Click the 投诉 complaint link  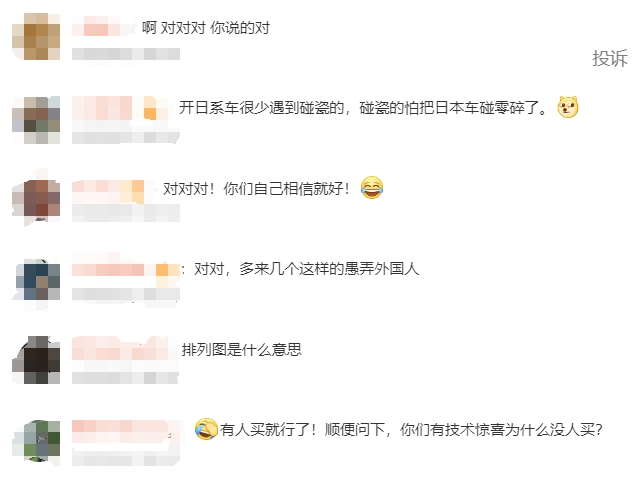[x=610, y=58]
